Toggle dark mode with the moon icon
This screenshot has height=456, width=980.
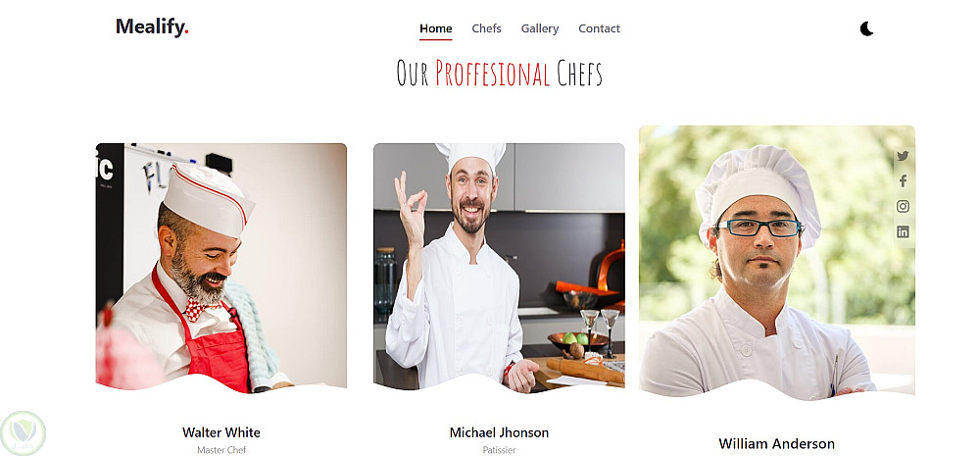[866, 28]
